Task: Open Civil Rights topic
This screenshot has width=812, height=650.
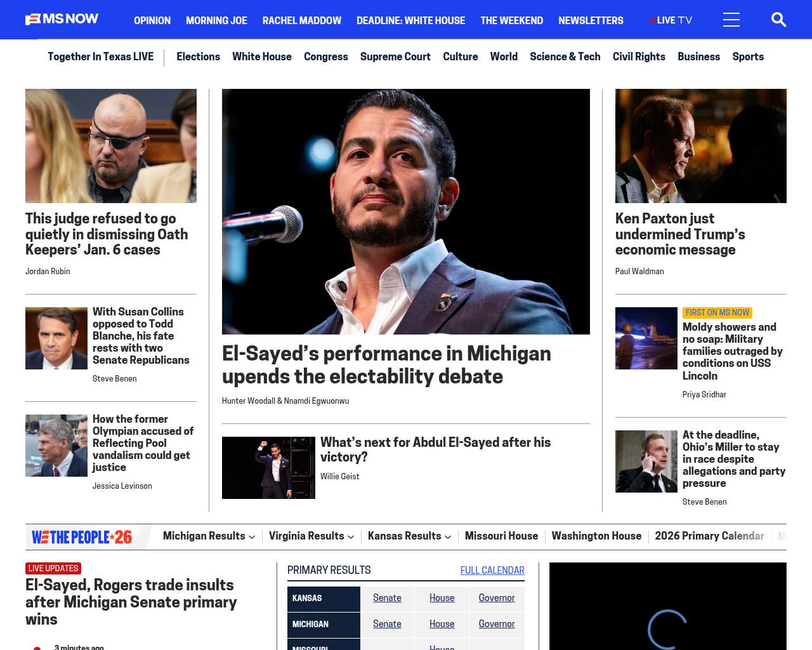Action: [639, 56]
